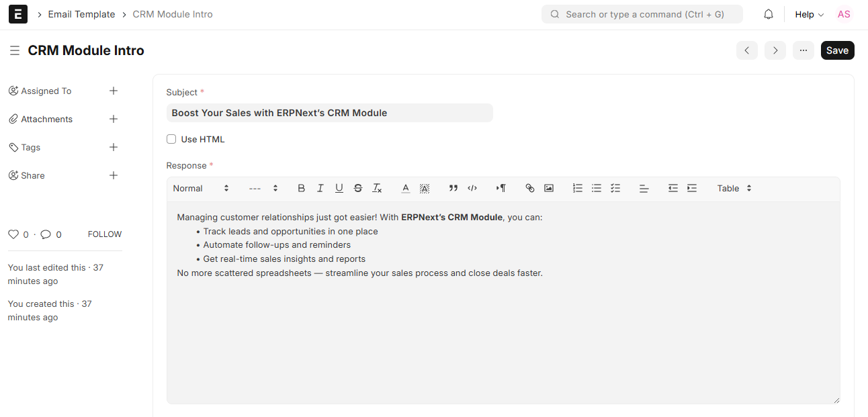Create a bulleted list
The height and width of the screenshot is (417, 868).
596,189
